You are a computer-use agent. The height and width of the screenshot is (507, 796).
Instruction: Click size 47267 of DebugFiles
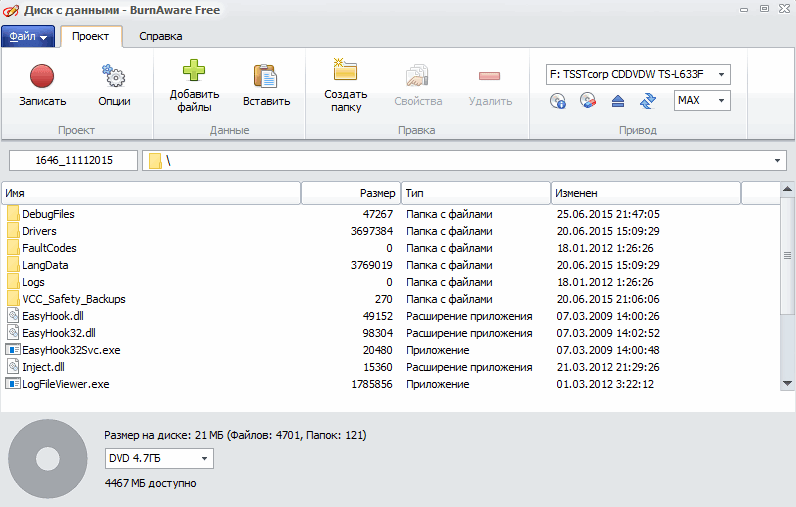[x=378, y=214]
